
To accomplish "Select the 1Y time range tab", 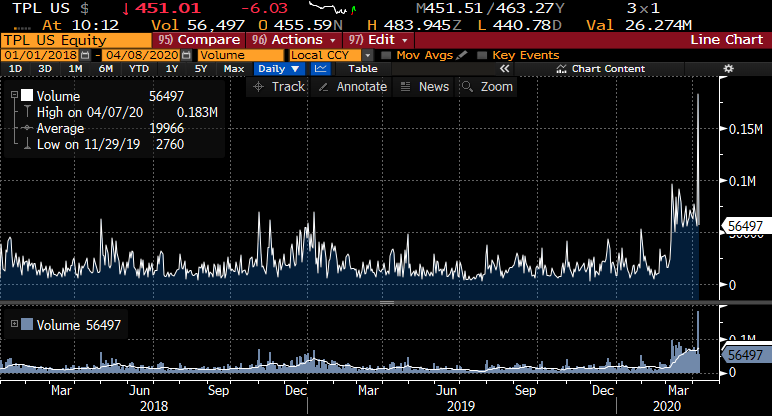I will coord(172,69).
